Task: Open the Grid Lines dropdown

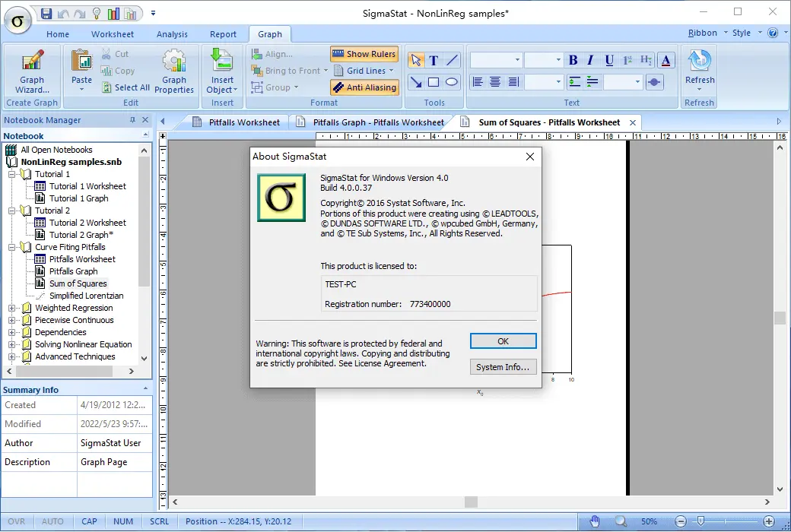Action: (x=364, y=71)
